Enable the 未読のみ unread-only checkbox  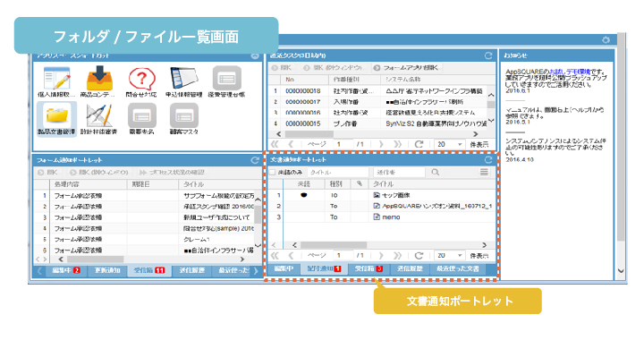tap(272, 173)
